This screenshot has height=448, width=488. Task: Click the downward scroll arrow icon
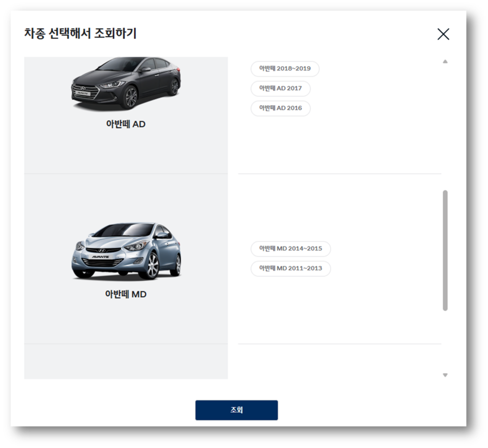click(x=445, y=375)
